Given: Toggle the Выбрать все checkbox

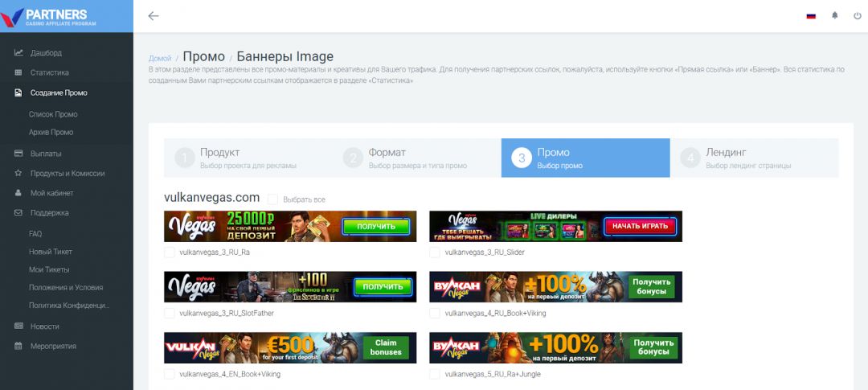Looking at the screenshot, I should pyautogui.click(x=273, y=199).
